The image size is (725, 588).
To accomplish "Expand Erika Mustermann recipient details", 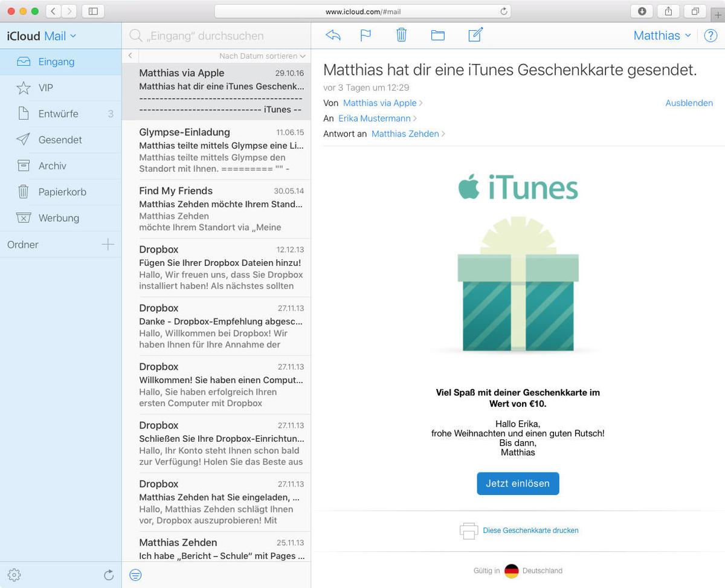I will [x=378, y=118].
